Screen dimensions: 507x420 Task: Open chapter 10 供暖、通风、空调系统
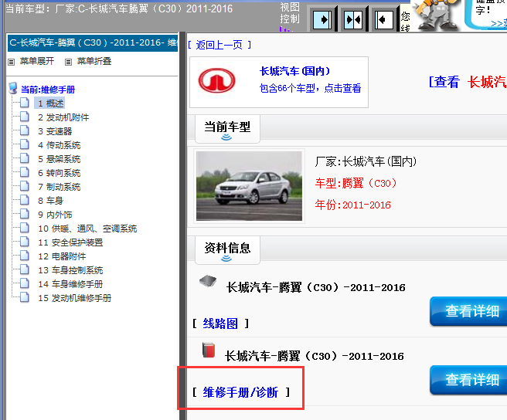tap(87, 229)
